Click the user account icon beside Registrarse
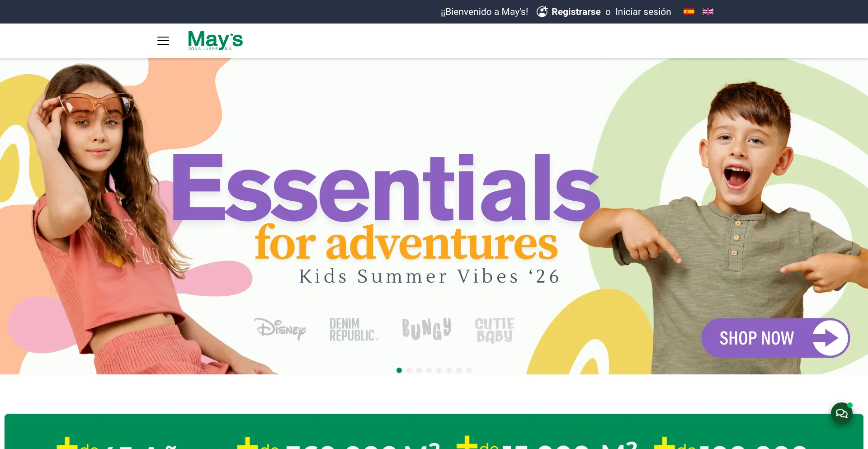 tap(542, 12)
